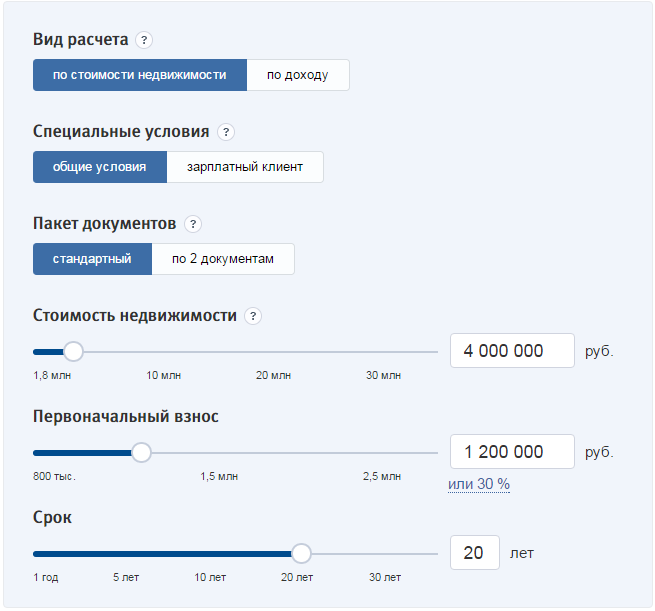This screenshot has width=655, height=611.
Task: Select по 2 документам package
Action: 223,259
